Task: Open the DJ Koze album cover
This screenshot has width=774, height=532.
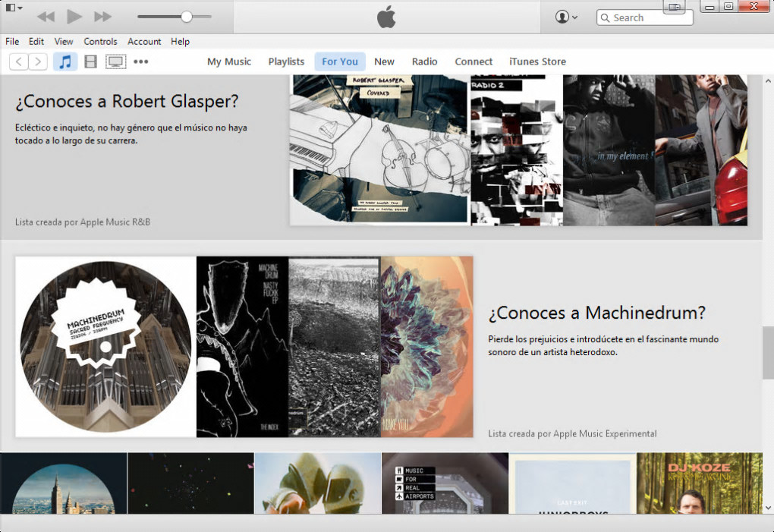Action: (x=700, y=483)
